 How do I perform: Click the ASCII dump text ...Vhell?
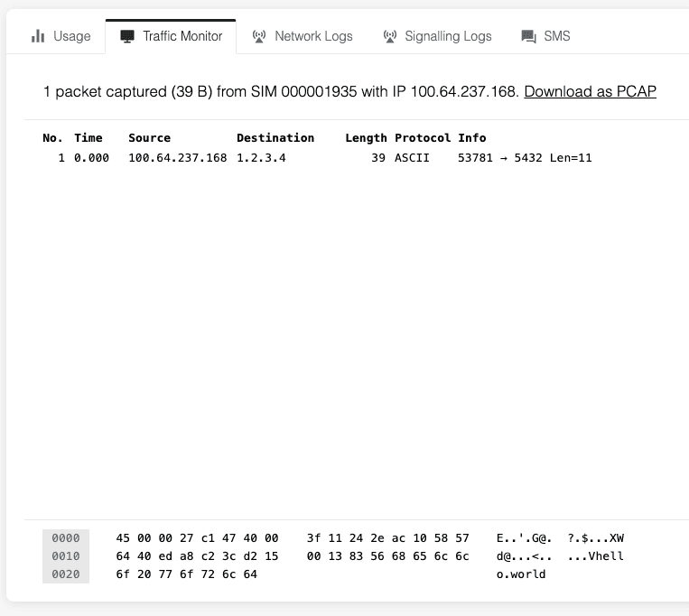click(x=595, y=556)
